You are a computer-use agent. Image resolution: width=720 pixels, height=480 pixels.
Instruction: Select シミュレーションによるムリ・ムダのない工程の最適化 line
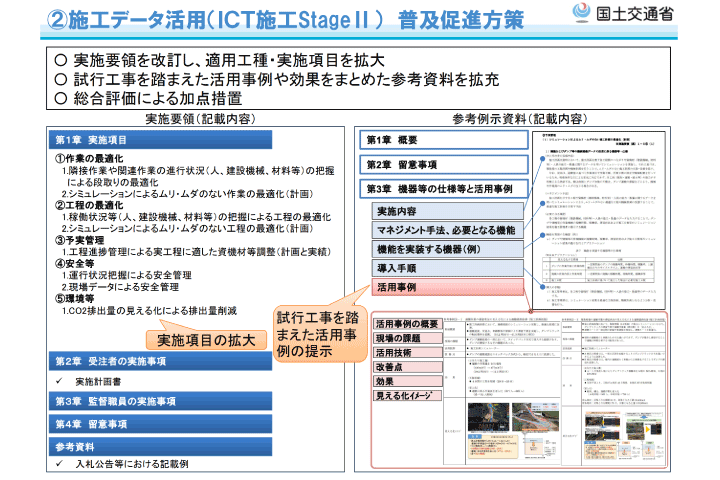[187, 228]
